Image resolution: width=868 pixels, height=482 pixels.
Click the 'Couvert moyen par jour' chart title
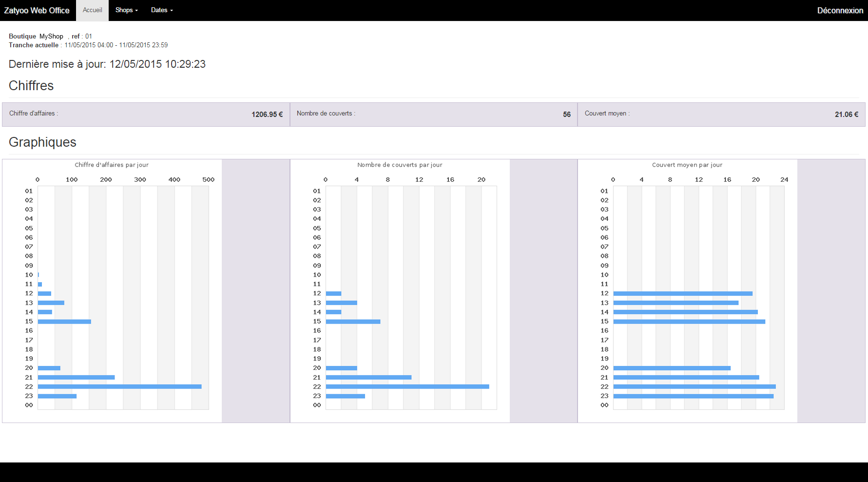pyautogui.click(x=687, y=165)
